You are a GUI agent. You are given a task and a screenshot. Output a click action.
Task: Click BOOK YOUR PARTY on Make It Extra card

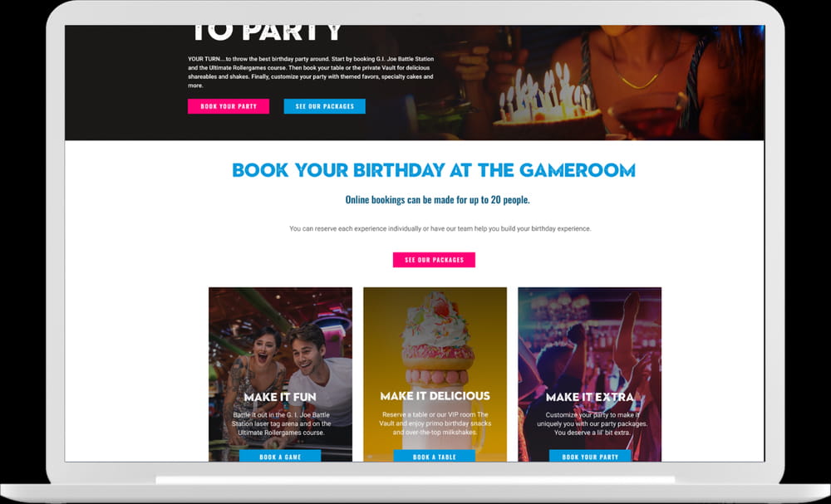pyautogui.click(x=590, y=457)
